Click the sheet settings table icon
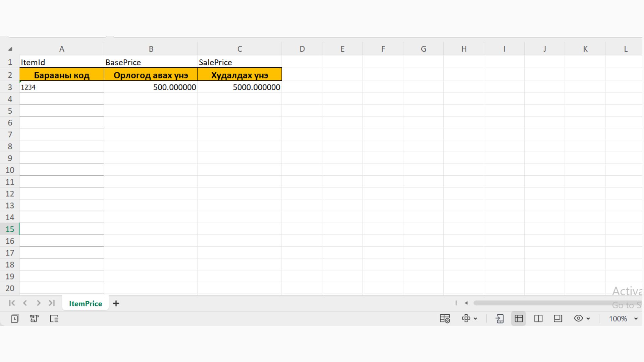Screen dimensions: 644x362 tap(445, 319)
